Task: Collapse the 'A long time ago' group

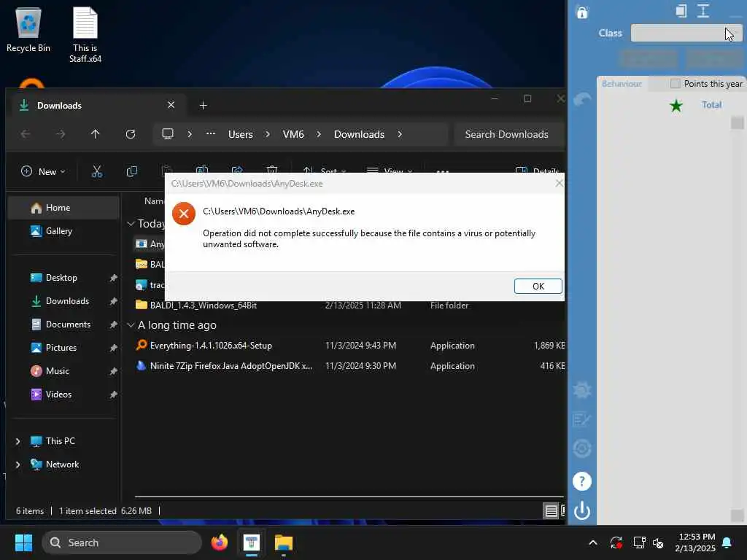Action: point(131,325)
